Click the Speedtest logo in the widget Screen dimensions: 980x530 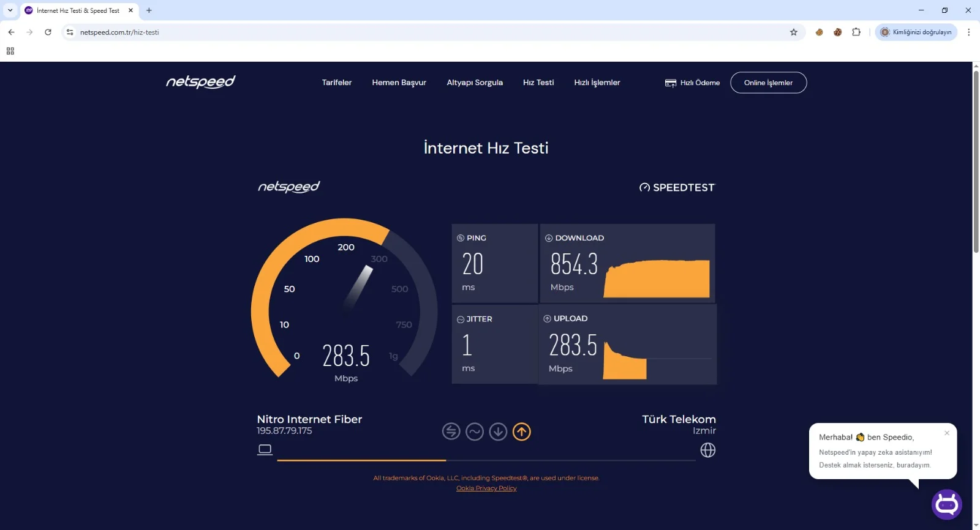pos(677,187)
